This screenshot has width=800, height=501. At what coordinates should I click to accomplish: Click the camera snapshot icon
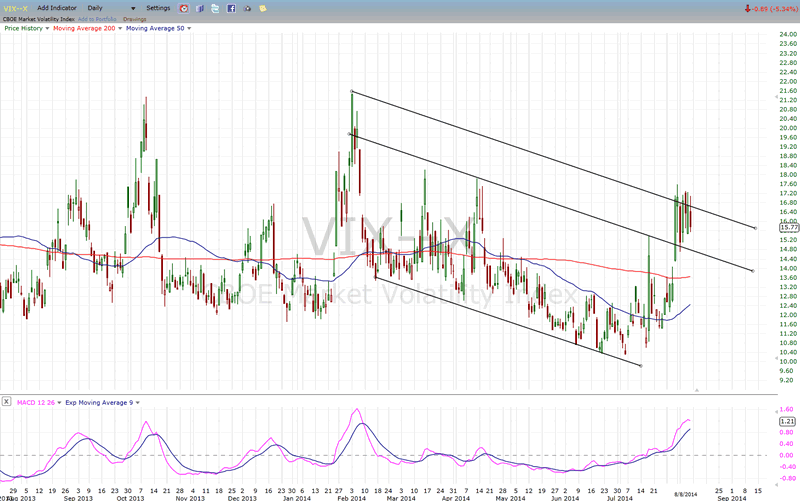247,8
